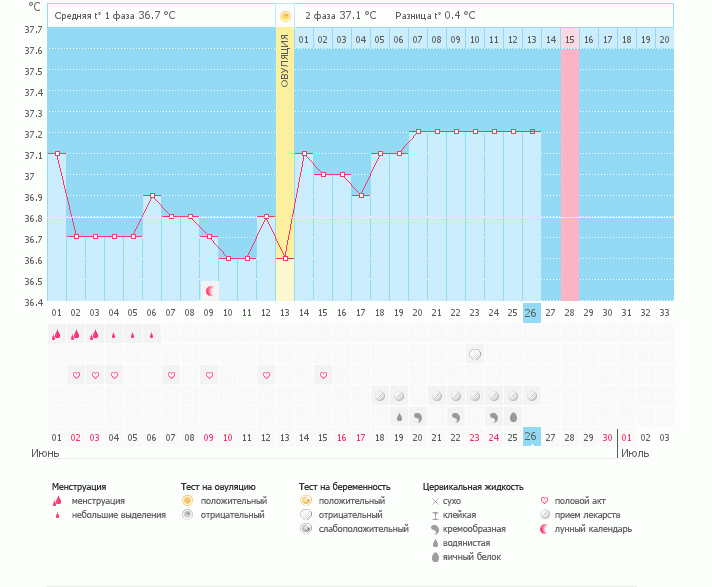
Task: Select highlighted day 26 directly under the chart
Action: [x=532, y=312]
